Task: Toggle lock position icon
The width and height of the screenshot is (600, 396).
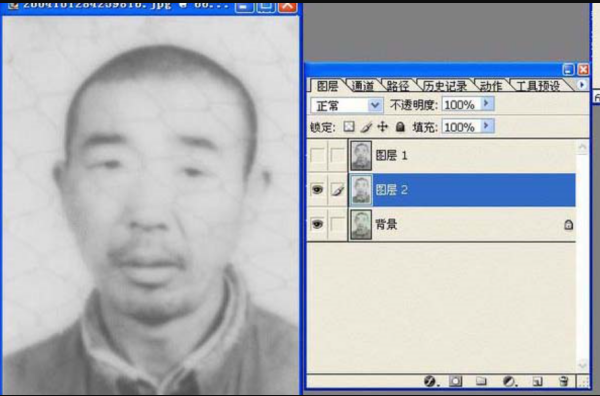Action: coord(383,127)
